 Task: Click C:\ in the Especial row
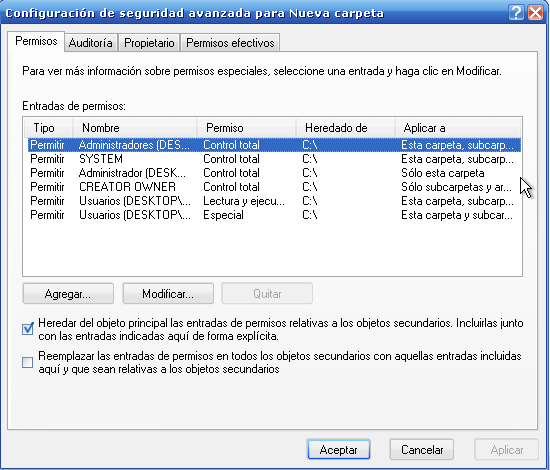tap(310, 215)
